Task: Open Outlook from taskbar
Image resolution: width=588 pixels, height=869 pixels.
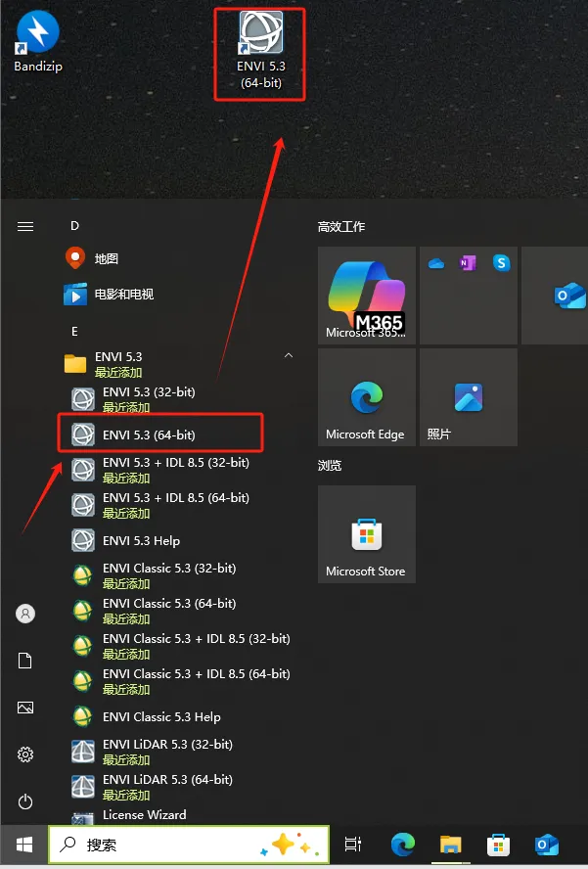Action: click(x=547, y=845)
